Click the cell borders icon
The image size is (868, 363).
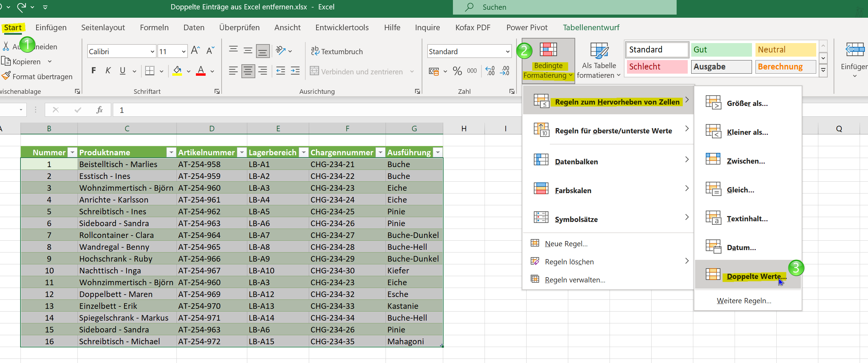[150, 71]
